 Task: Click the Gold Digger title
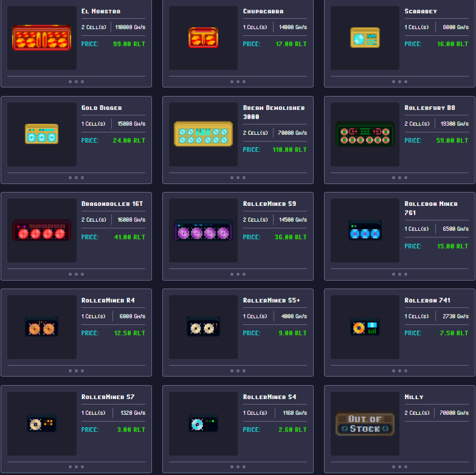pos(102,108)
